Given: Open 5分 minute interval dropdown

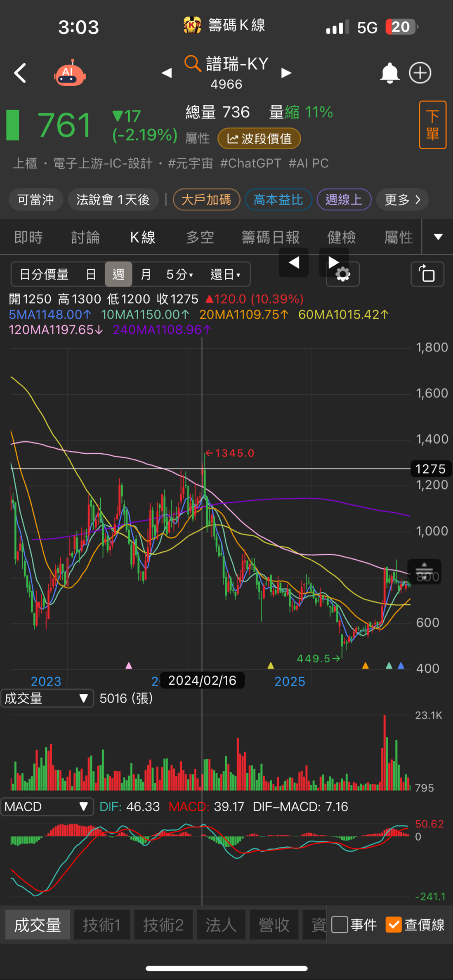Looking at the screenshot, I should tap(179, 274).
